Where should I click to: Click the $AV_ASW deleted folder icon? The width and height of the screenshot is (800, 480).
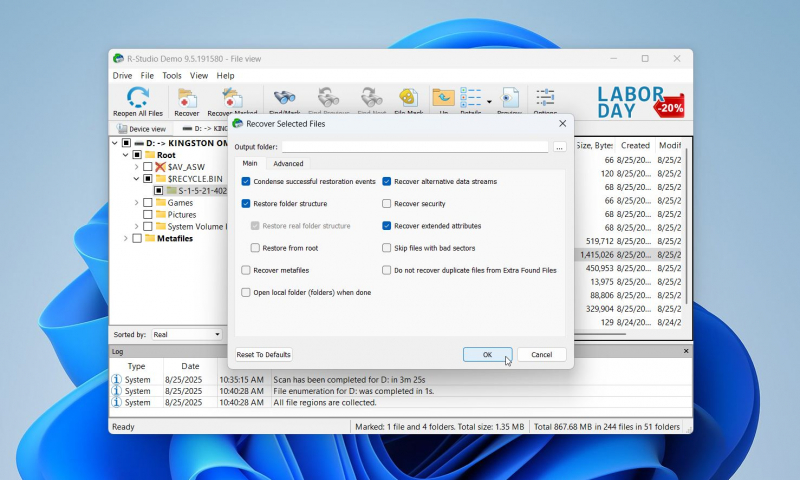(x=161, y=167)
